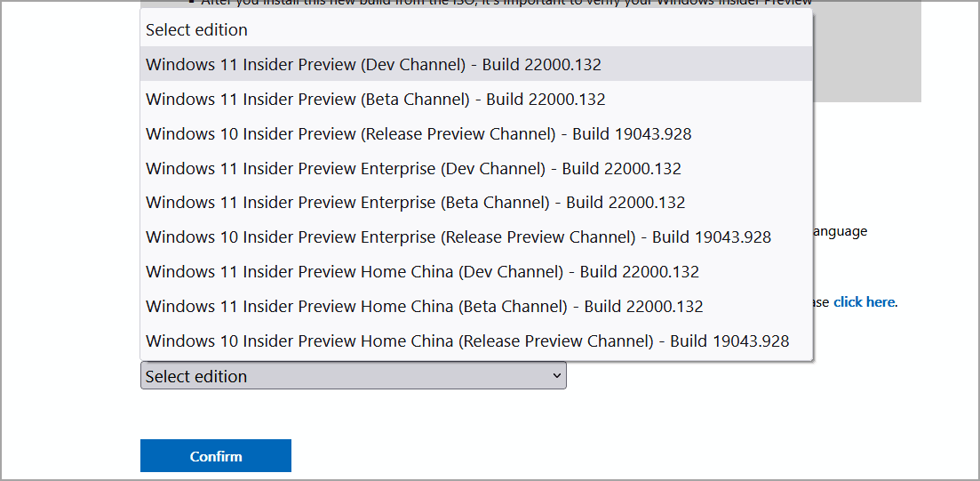Click the bullet text about verifying Windows Insider Preview
980x481 pixels.
pos(506,4)
